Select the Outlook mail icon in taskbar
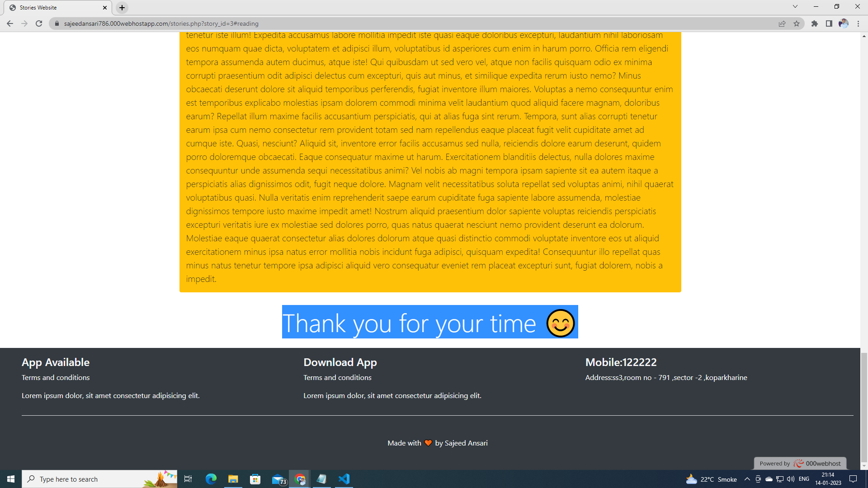 [277, 479]
